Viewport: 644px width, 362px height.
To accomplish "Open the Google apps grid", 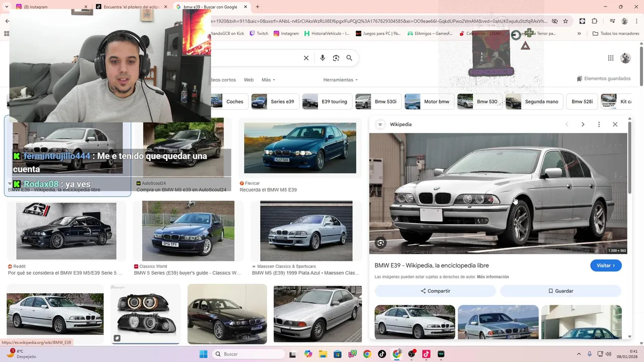I will click(611, 58).
